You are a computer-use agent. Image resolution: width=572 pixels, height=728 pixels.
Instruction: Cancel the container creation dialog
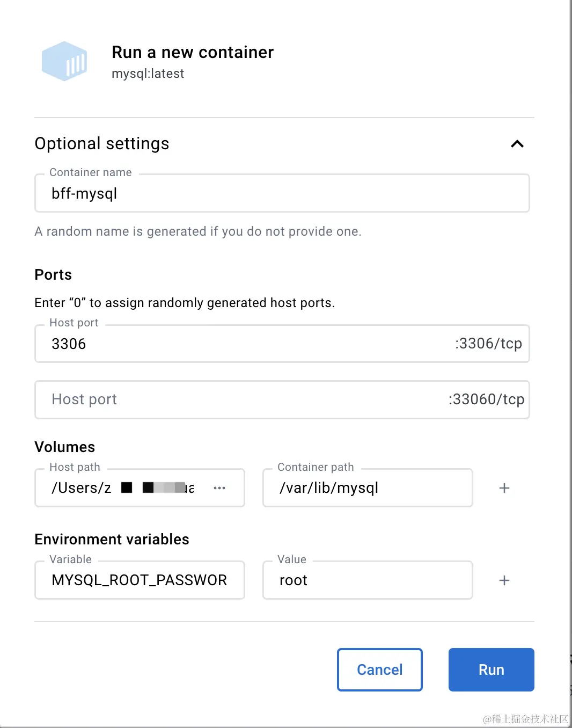[x=379, y=669]
